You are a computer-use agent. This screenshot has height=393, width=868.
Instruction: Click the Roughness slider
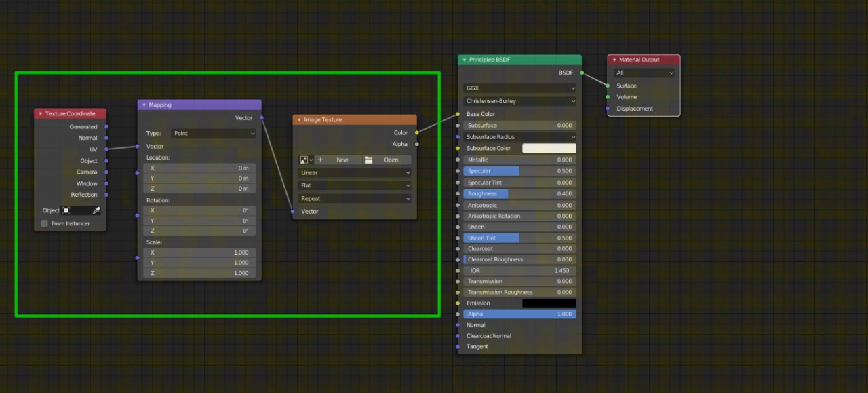coord(520,193)
